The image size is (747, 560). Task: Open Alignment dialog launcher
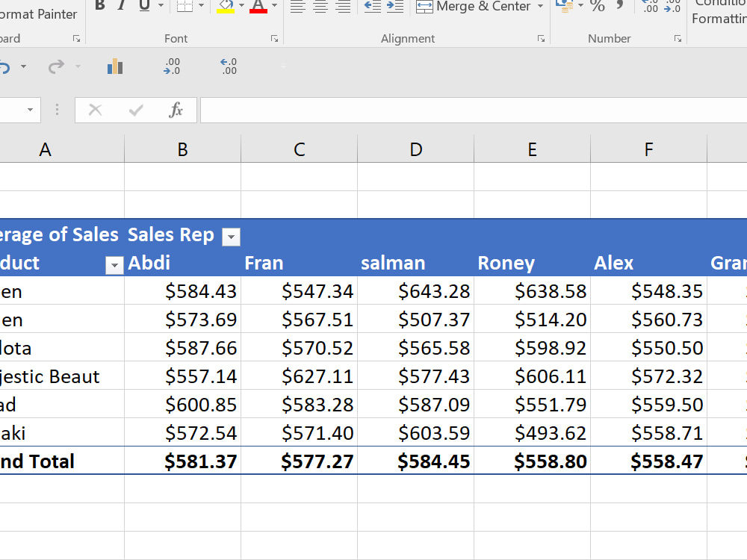tap(541, 39)
